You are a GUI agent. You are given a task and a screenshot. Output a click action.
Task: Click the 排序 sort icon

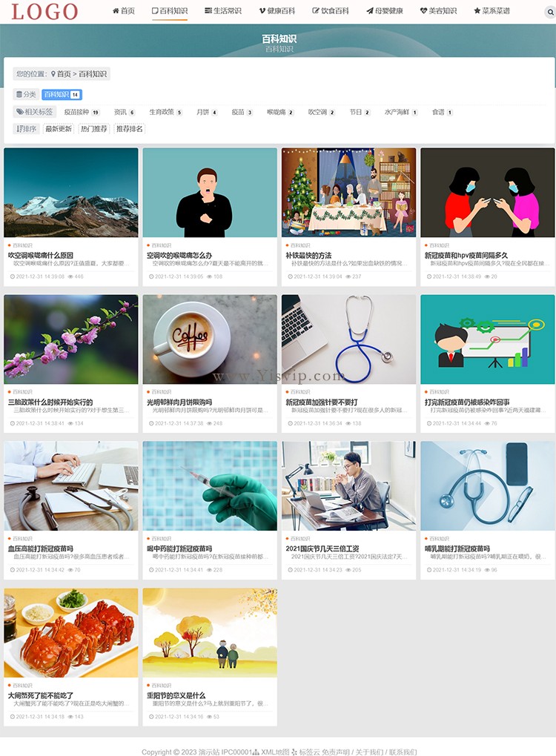tap(19, 129)
